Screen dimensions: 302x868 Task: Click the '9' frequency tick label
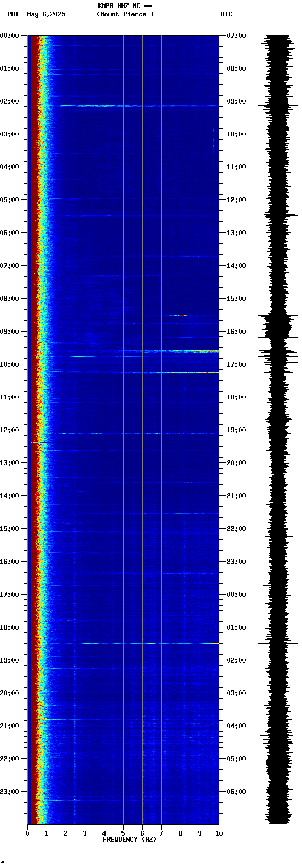click(x=200, y=833)
